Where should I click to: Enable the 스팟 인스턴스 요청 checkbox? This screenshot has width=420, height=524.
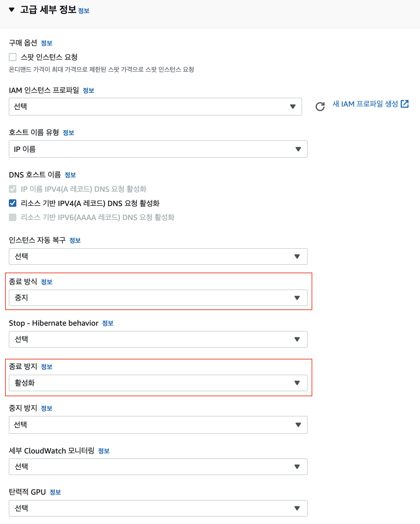pos(13,57)
